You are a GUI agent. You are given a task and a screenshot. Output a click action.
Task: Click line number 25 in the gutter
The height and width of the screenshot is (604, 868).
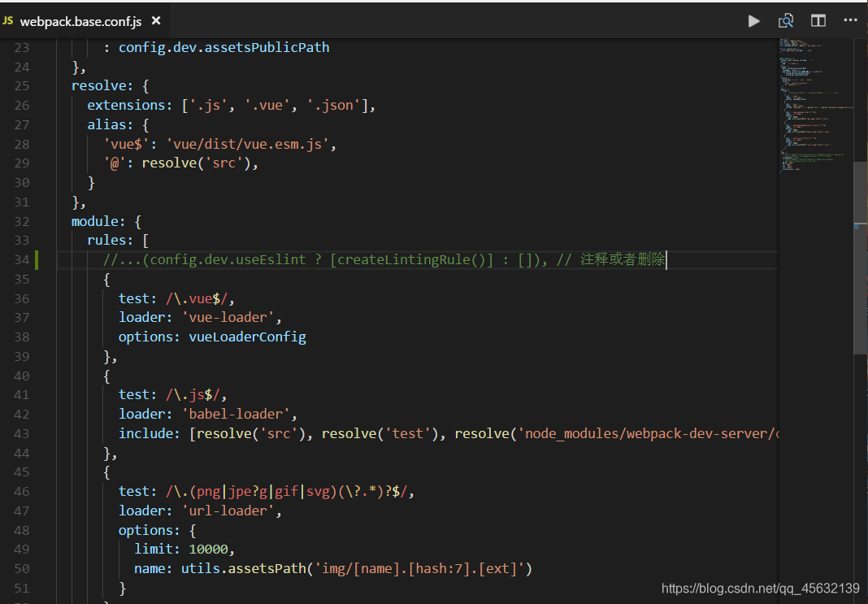tap(22, 86)
